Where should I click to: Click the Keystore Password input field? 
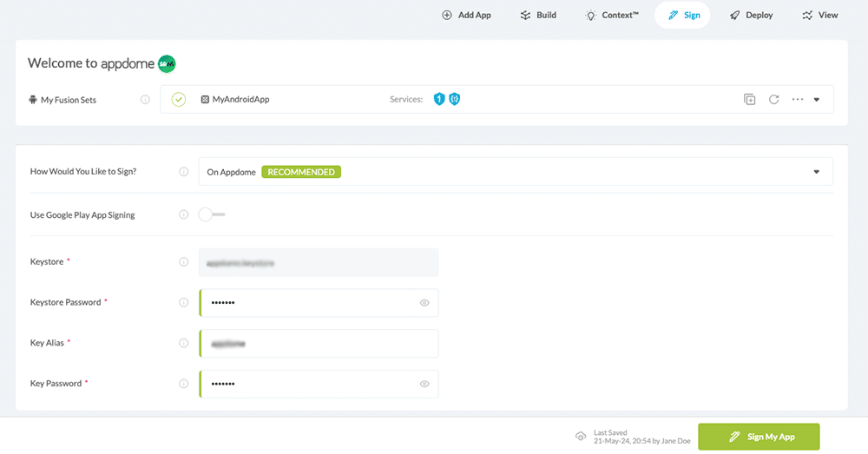tap(308, 303)
